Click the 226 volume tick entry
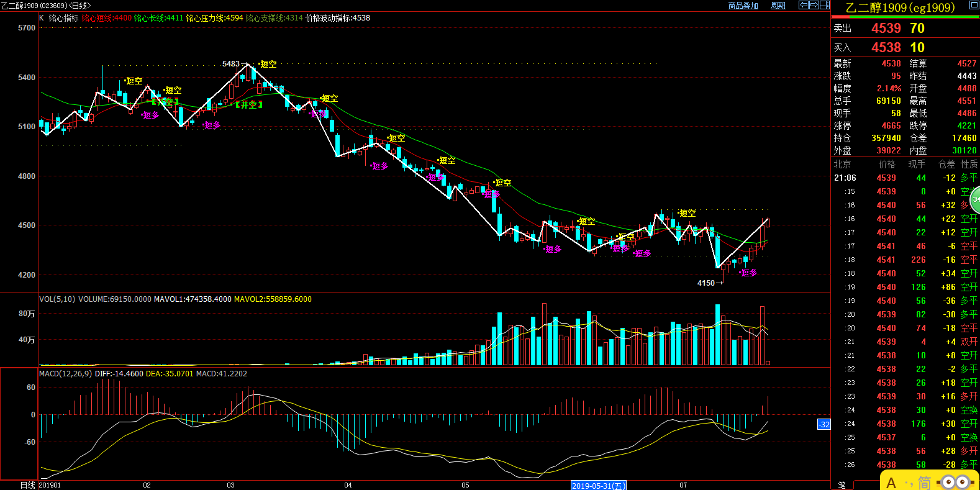This screenshot has height=490, width=980. (x=918, y=260)
